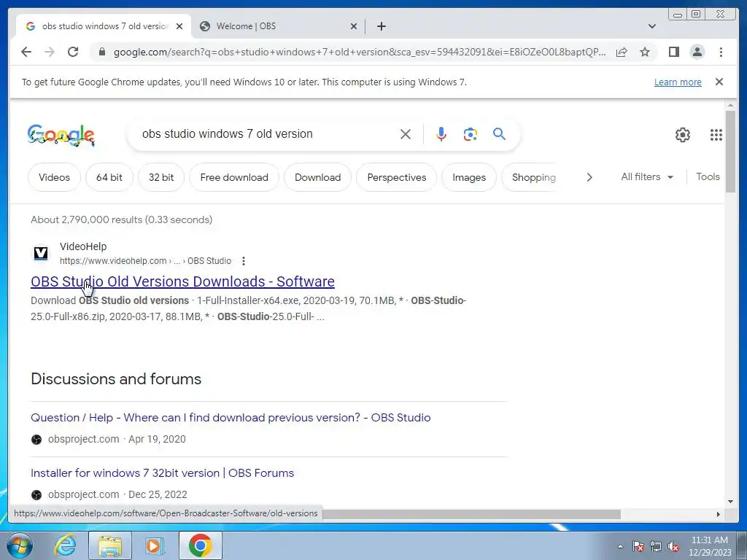Go back using the browser back arrow

(x=26, y=52)
